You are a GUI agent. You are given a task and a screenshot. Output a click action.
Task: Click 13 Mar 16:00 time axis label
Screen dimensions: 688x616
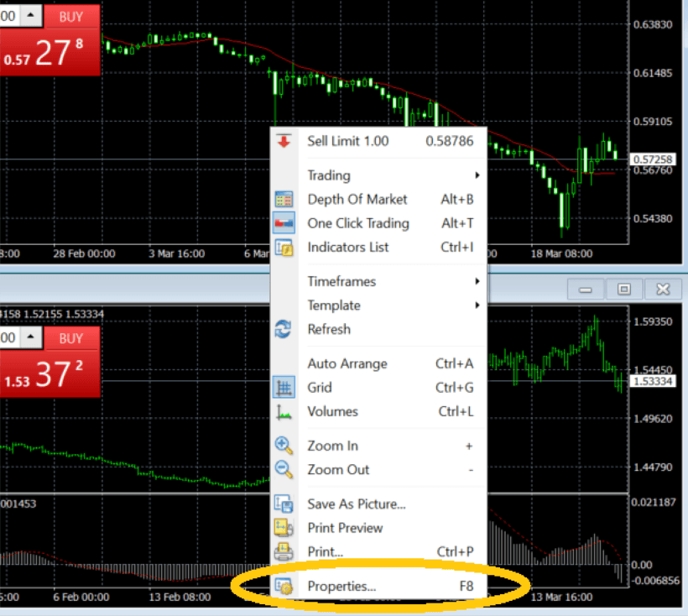point(561,598)
